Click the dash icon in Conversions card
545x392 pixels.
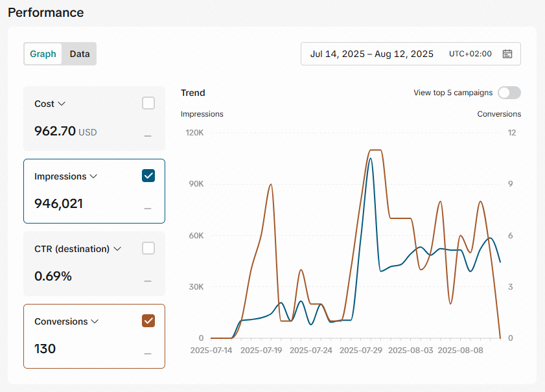click(x=148, y=354)
